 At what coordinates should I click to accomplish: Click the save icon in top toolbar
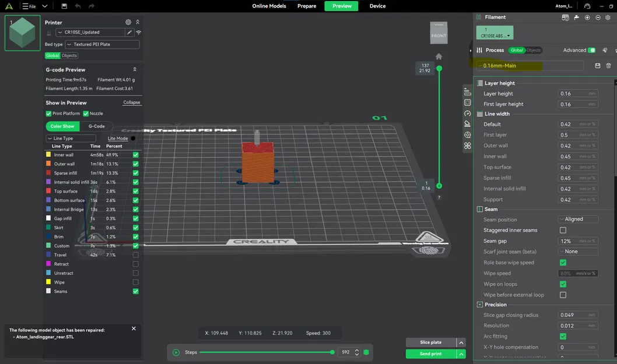64,6
